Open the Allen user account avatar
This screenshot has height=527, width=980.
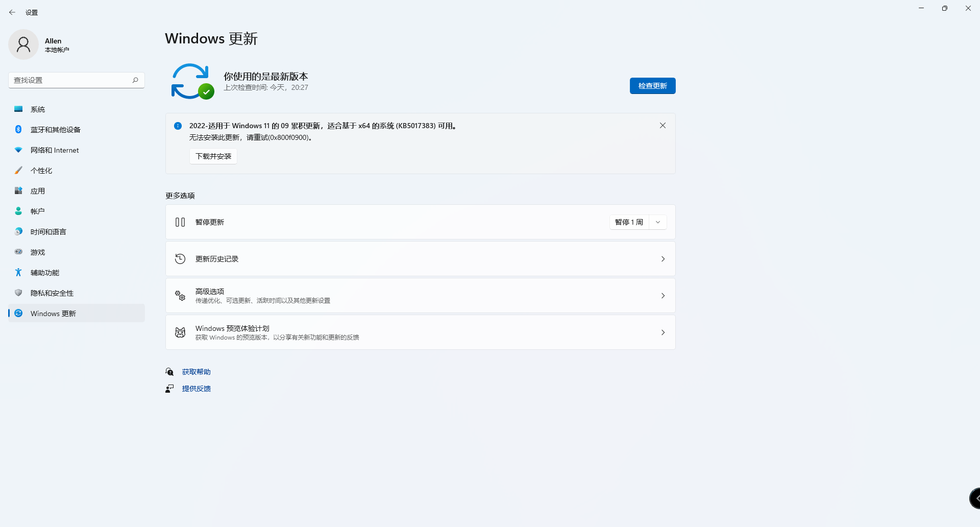[x=23, y=44]
